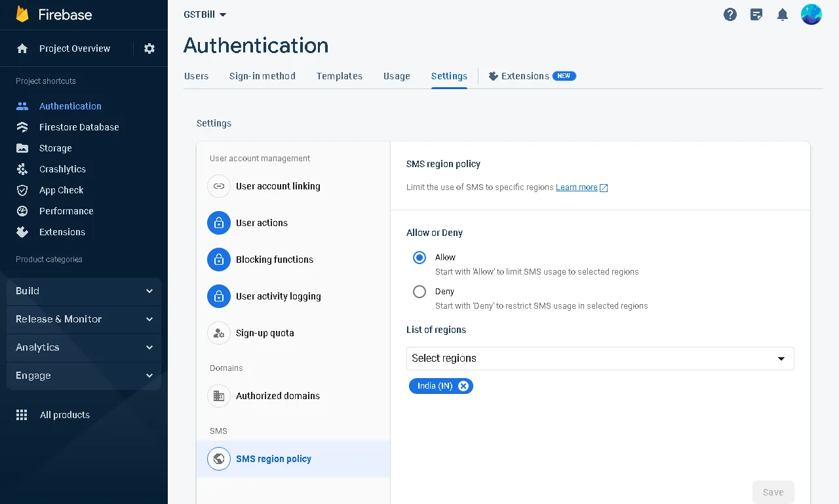Click the Learn more external link icon
Image resolution: width=839 pixels, height=504 pixels.
(604, 188)
